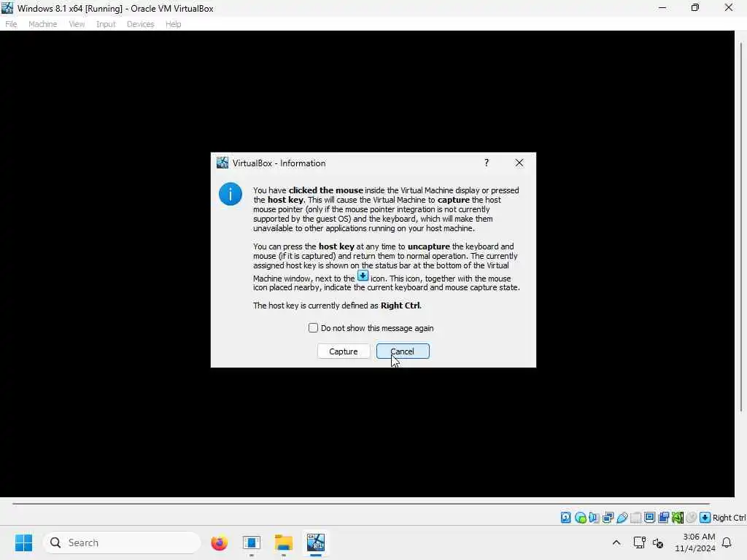The height and width of the screenshot is (560, 747).
Task: Click the display settings status icon
Action: point(649,518)
